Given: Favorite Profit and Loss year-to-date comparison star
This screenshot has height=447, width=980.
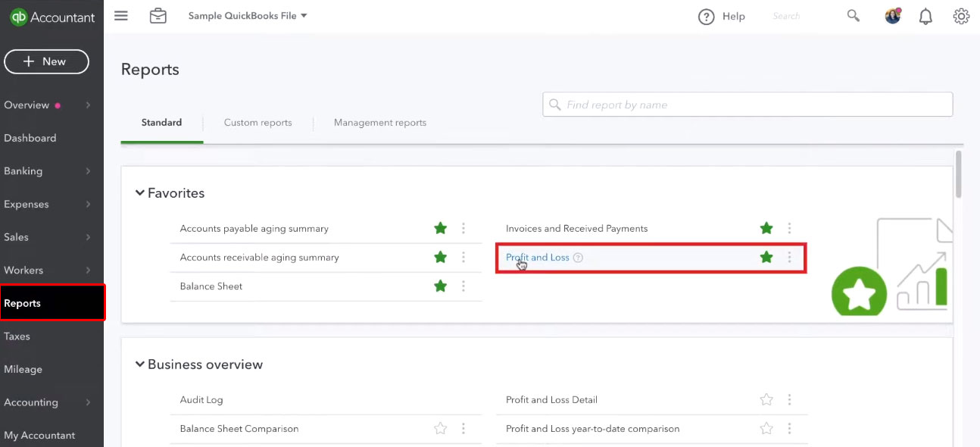Looking at the screenshot, I should click(x=766, y=429).
